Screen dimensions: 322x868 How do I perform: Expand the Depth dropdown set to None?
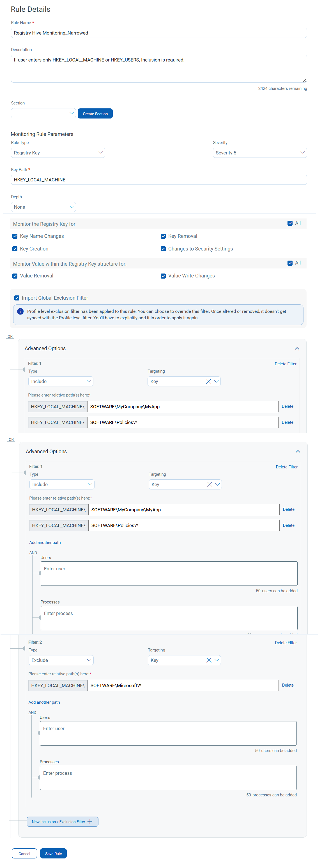click(x=43, y=207)
